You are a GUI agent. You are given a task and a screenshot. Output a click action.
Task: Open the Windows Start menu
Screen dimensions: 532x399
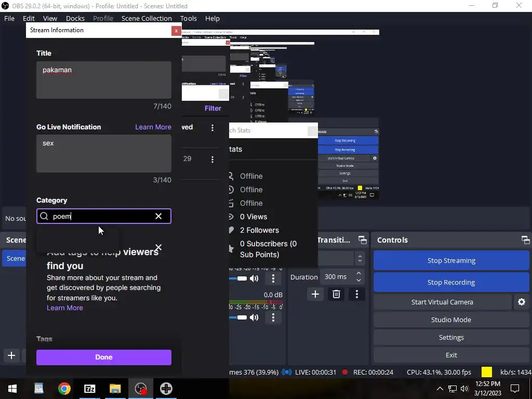(x=12, y=389)
